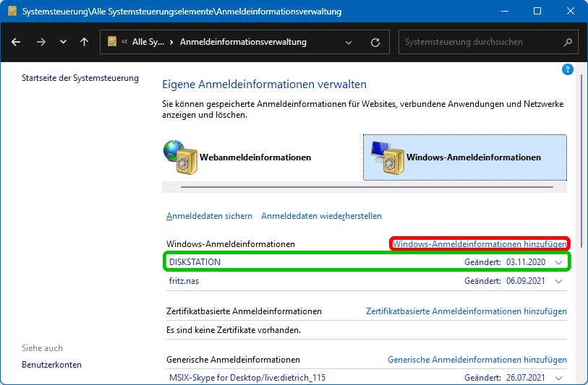
Task: Click the title bar vault icon
Action: point(11,12)
